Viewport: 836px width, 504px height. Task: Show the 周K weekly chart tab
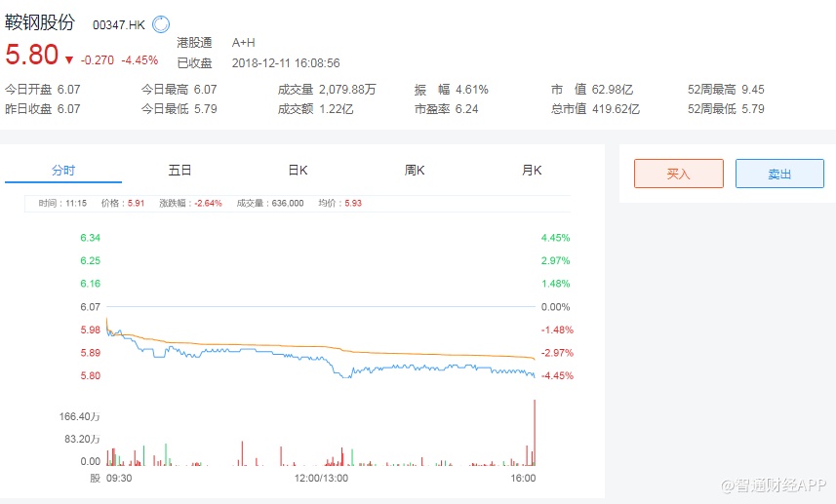pos(415,171)
